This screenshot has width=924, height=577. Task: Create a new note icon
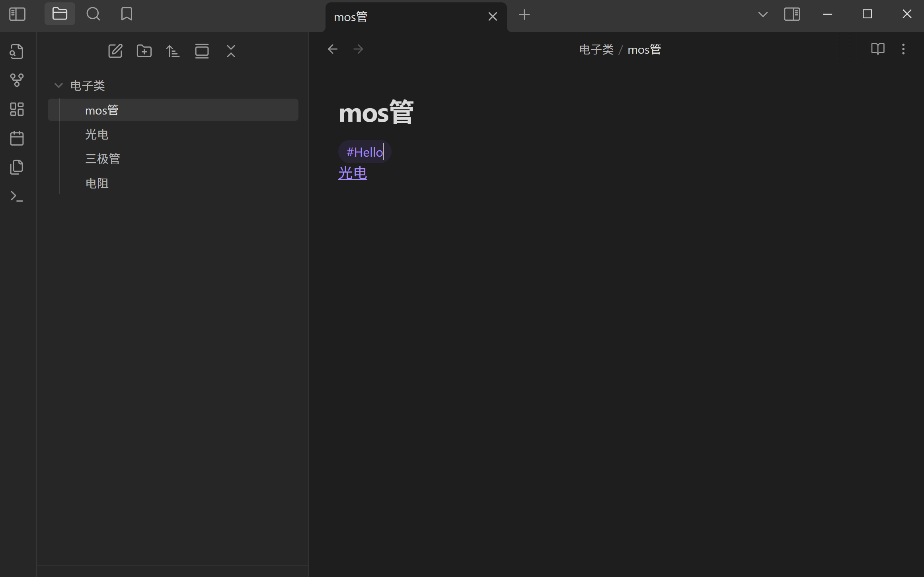click(x=115, y=51)
